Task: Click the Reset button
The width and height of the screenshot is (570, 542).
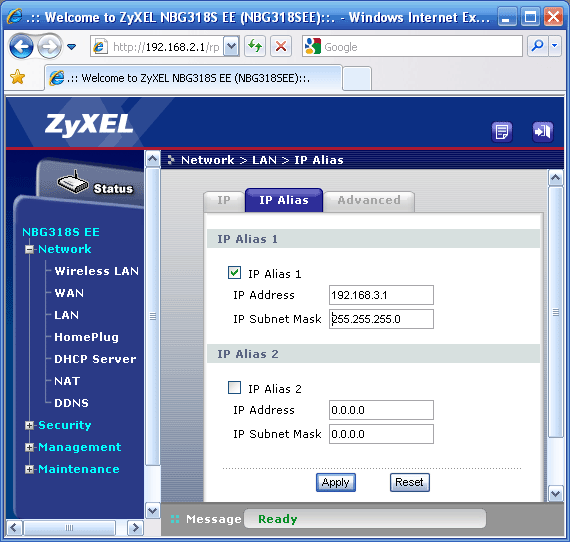Action: click(410, 482)
